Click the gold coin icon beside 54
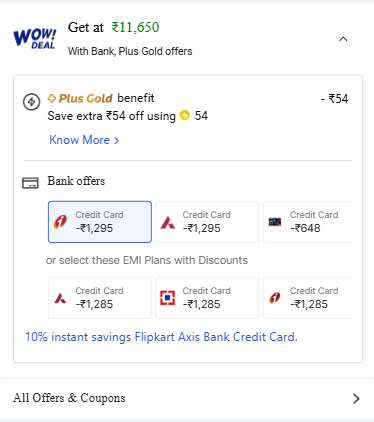The height and width of the screenshot is (422, 374). pos(184,115)
